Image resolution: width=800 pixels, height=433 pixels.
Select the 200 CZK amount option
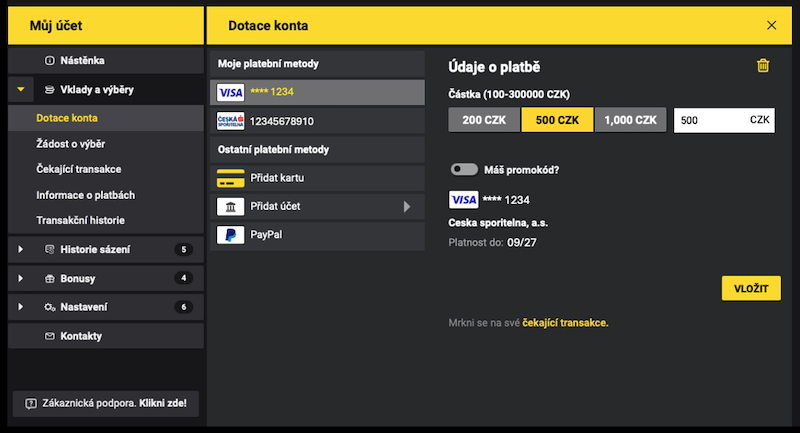[x=484, y=121]
